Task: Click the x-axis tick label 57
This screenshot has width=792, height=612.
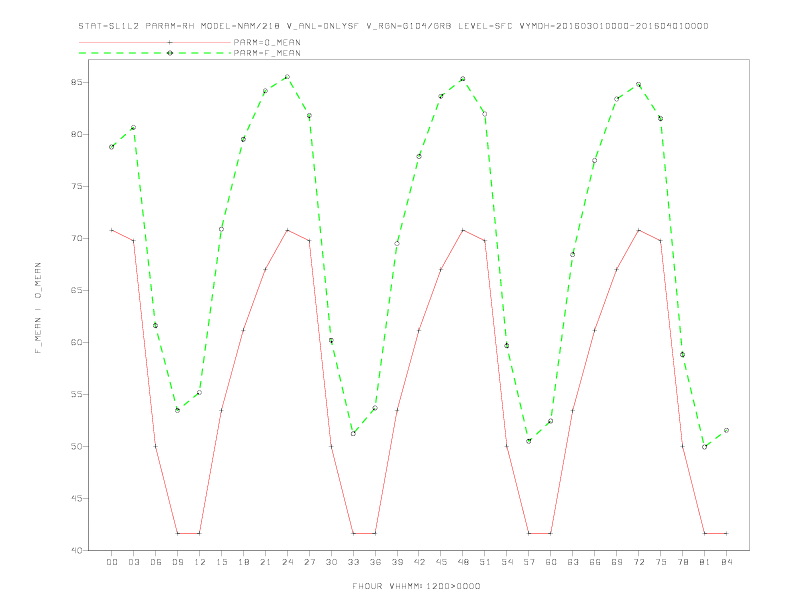Action: [529, 562]
